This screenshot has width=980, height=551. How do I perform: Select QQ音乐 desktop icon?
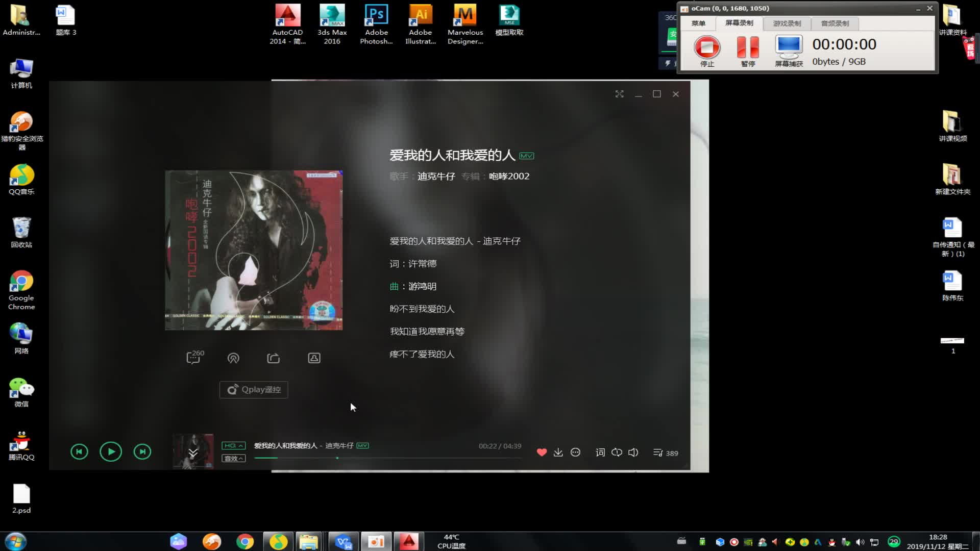pos(21,180)
